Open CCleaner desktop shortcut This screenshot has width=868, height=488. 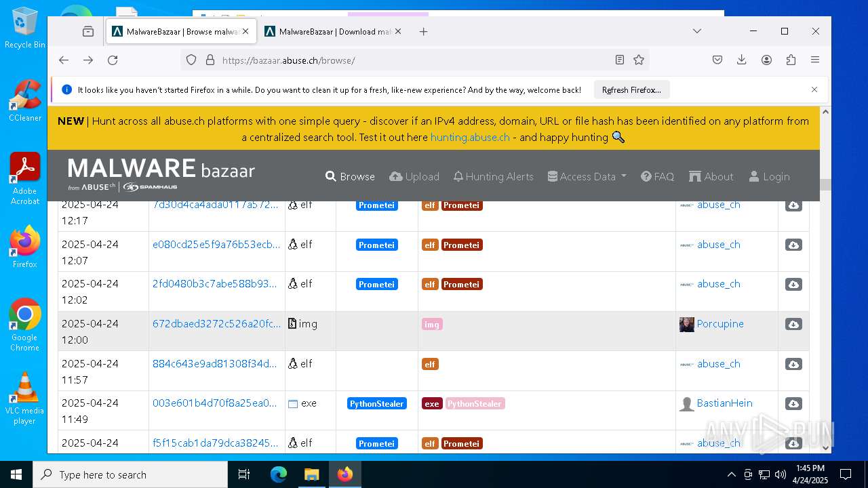(24, 100)
